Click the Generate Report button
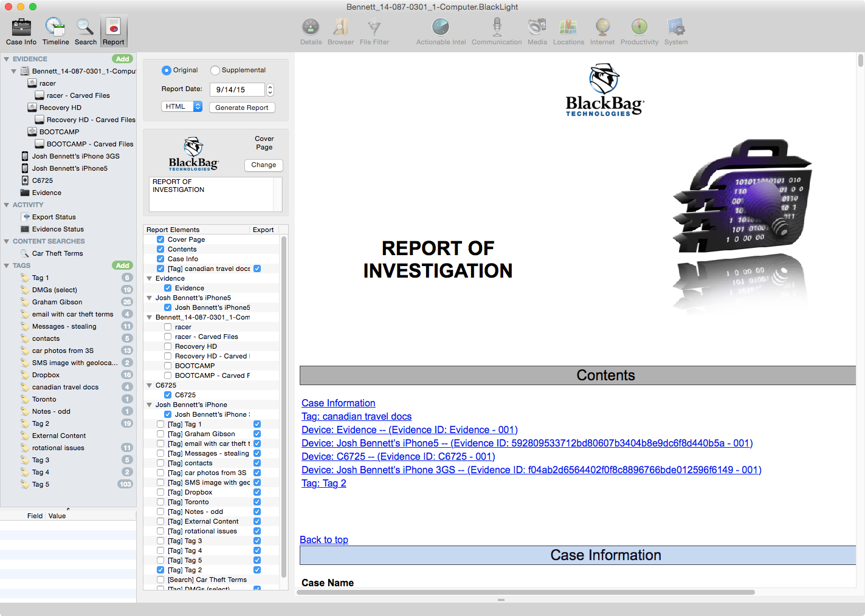The height and width of the screenshot is (616, 865). [x=242, y=108]
